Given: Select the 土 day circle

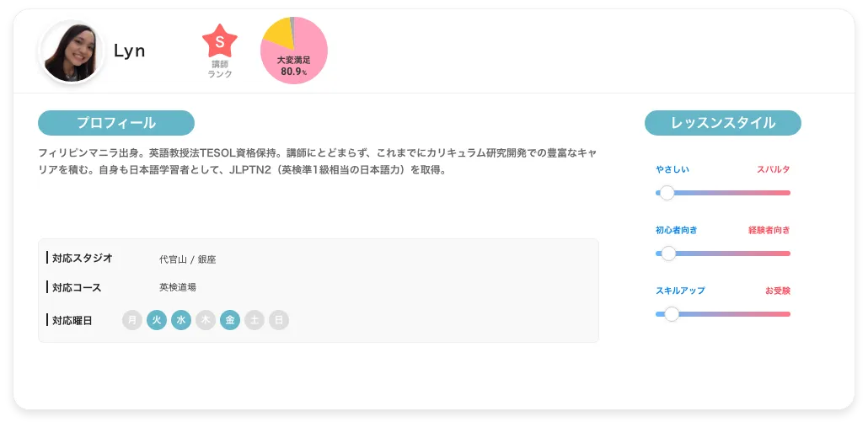Looking at the screenshot, I should coord(255,320).
